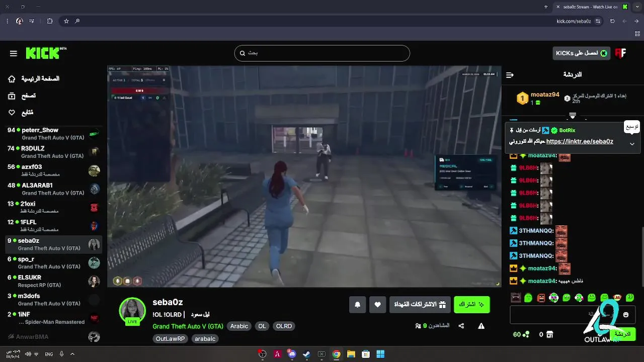Reload the page in browser

pos(612,21)
